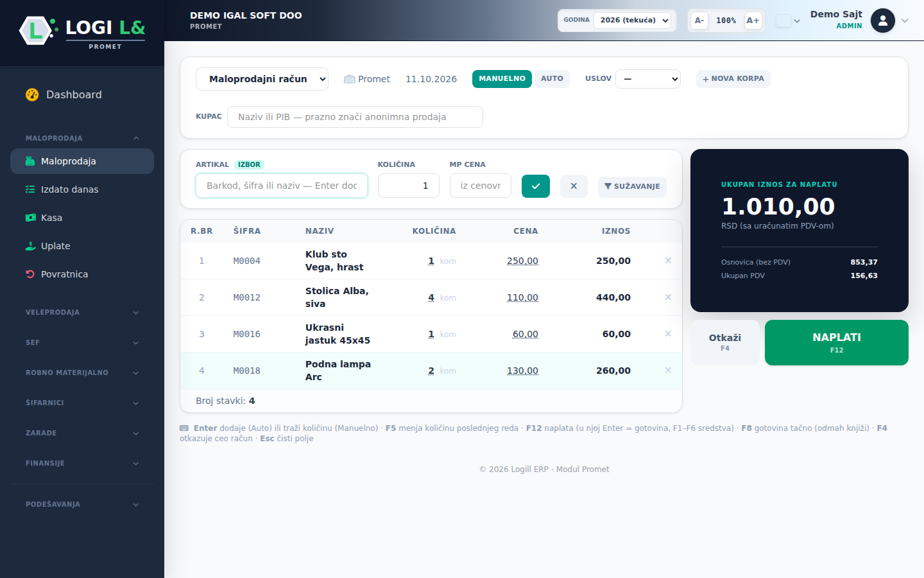The image size is (924, 578).
Task: Click the MP CENA price input
Action: coord(481,186)
